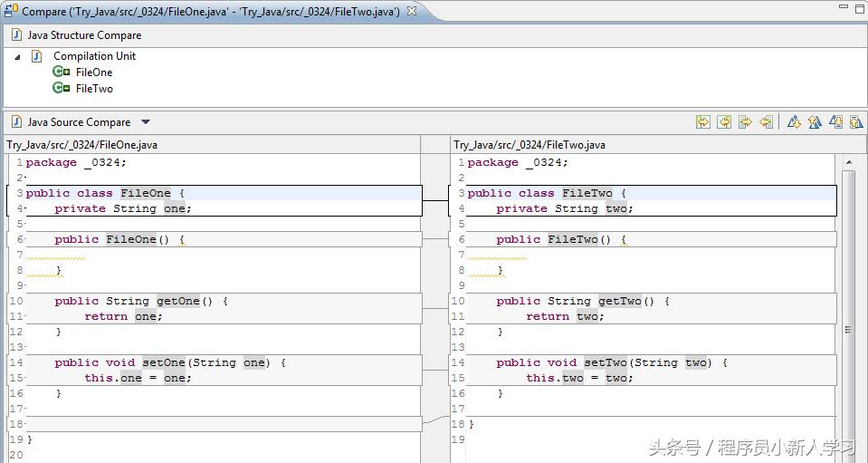This screenshot has height=463, width=868.
Task: Click 'public FileOne() {' constructor line
Action: tap(119, 240)
